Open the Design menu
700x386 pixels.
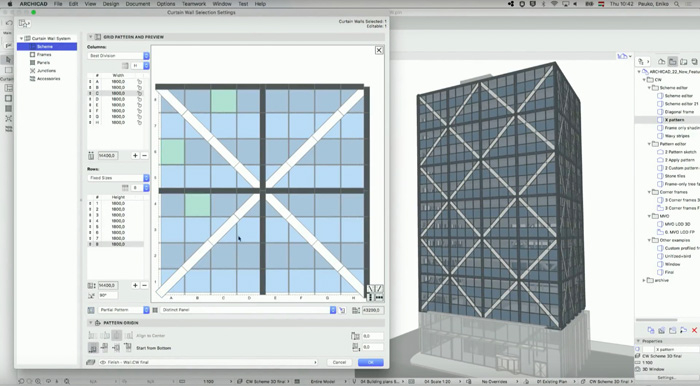point(111,4)
